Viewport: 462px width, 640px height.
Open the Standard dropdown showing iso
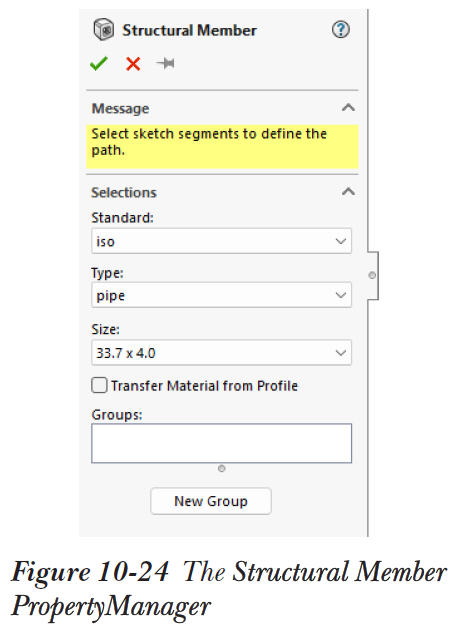(221, 241)
